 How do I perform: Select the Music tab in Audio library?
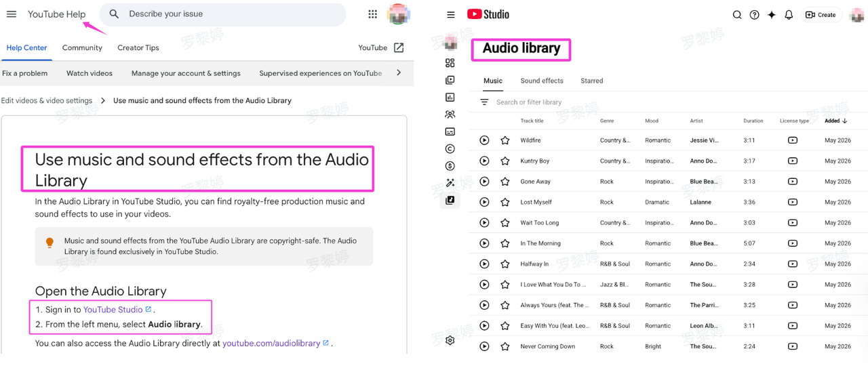pyautogui.click(x=493, y=81)
